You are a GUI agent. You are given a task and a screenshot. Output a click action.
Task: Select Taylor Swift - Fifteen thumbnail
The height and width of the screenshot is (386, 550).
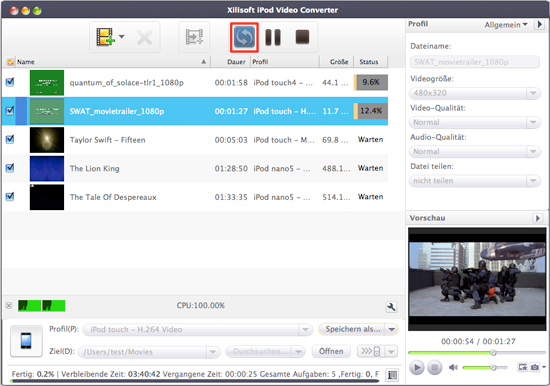[47, 140]
